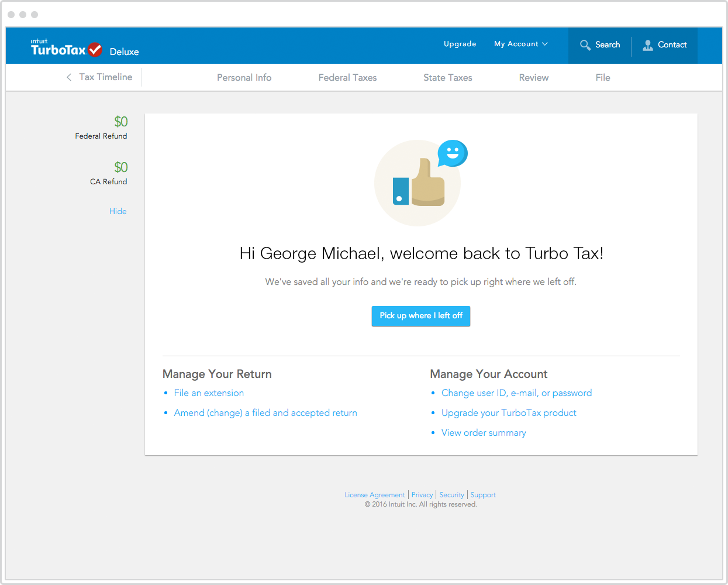Click the Deluxe product label

[125, 52]
